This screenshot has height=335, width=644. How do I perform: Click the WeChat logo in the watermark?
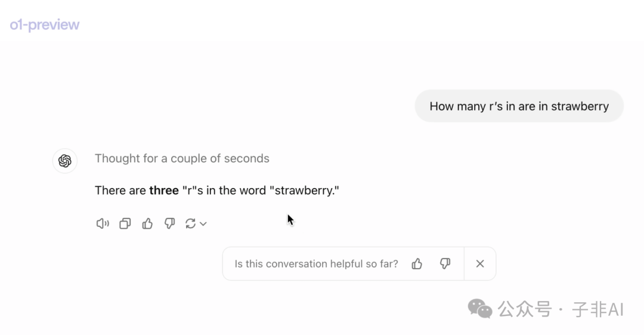(479, 309)
